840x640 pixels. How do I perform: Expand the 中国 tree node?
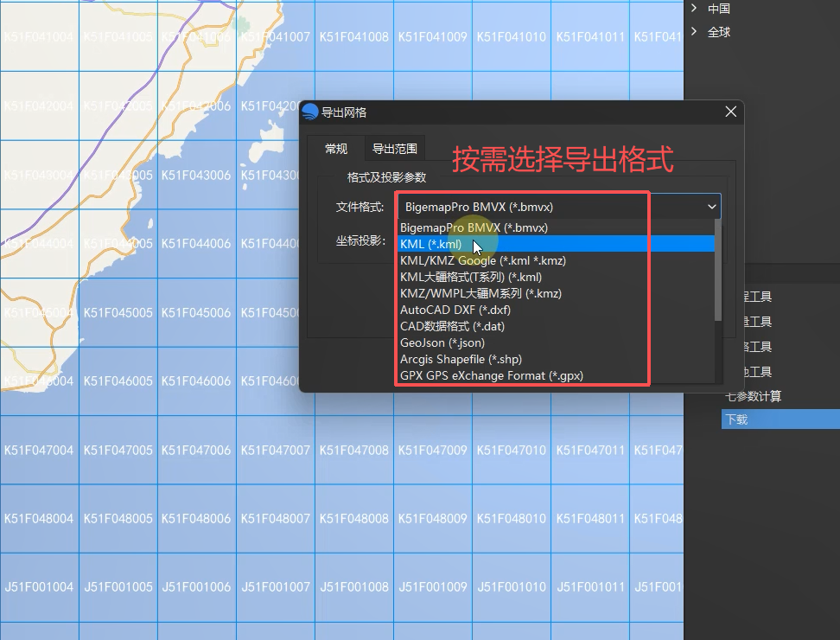point(694,8)
